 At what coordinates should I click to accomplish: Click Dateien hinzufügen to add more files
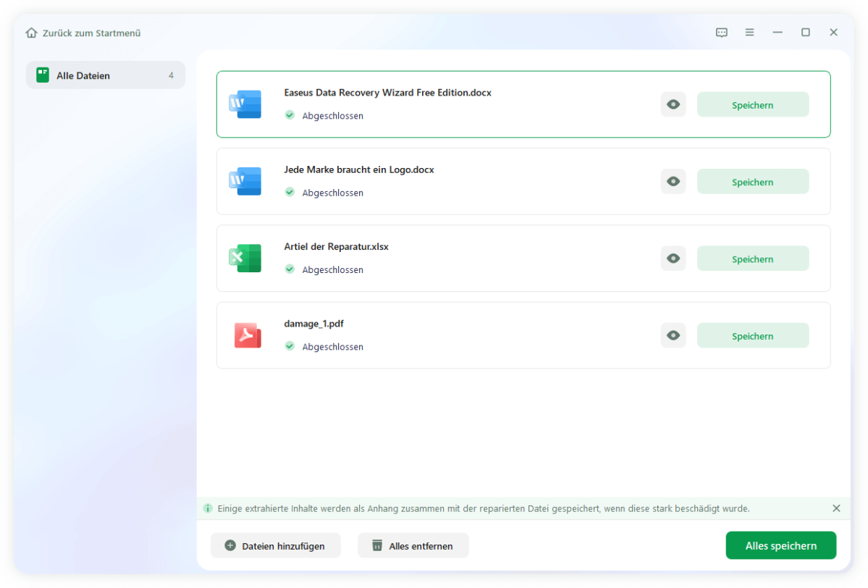pyautogui.click(x=275, y=545)
